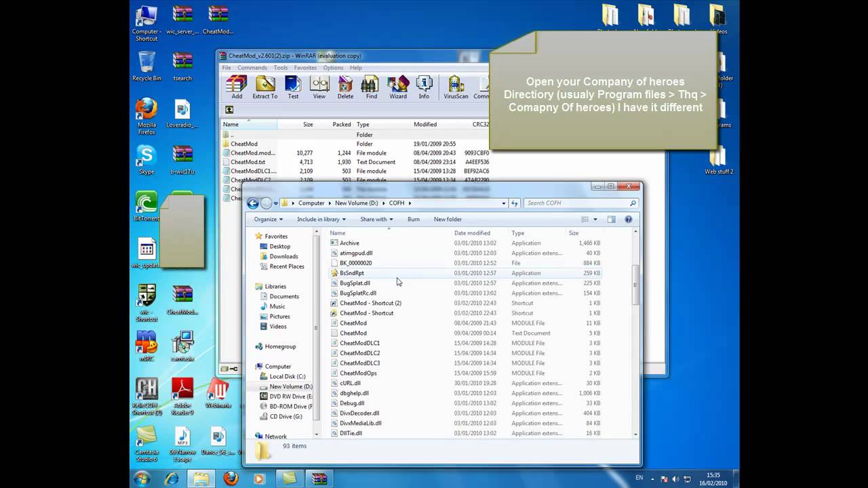Click the WinRAR taskbar button

click(x=318, y=479)
